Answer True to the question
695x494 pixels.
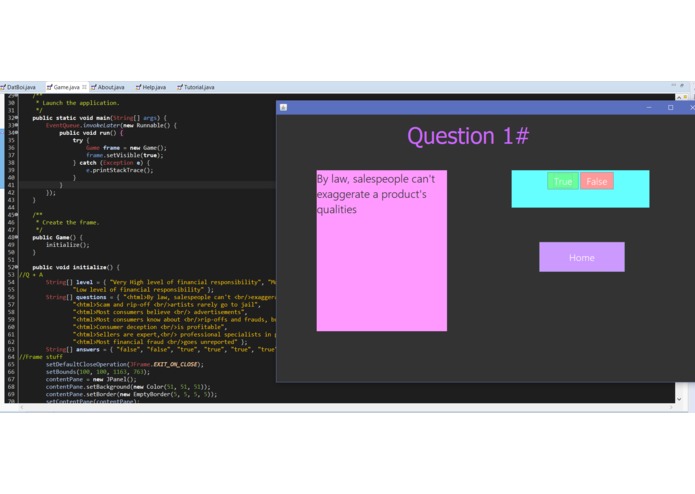pos(562,181)
